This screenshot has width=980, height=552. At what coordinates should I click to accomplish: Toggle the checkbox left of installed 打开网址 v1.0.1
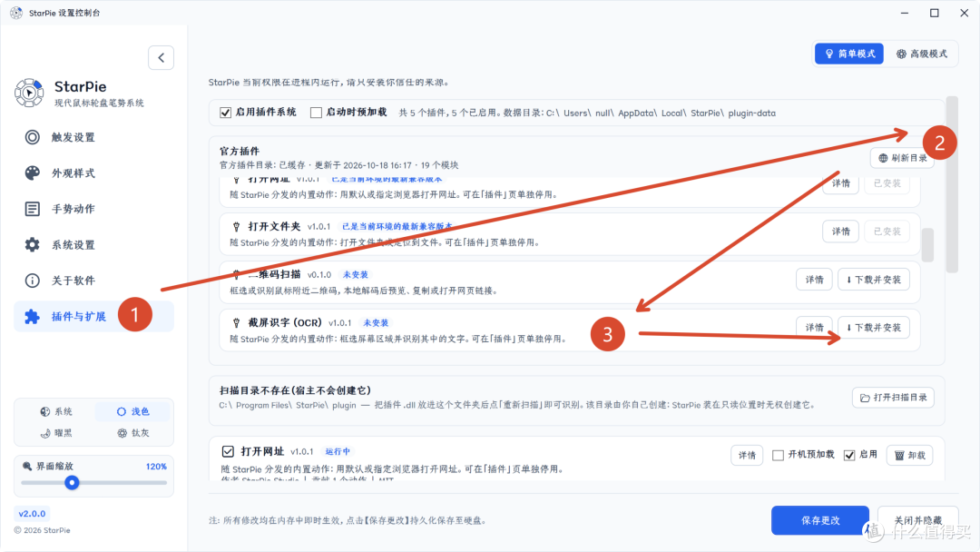(228, 451)
